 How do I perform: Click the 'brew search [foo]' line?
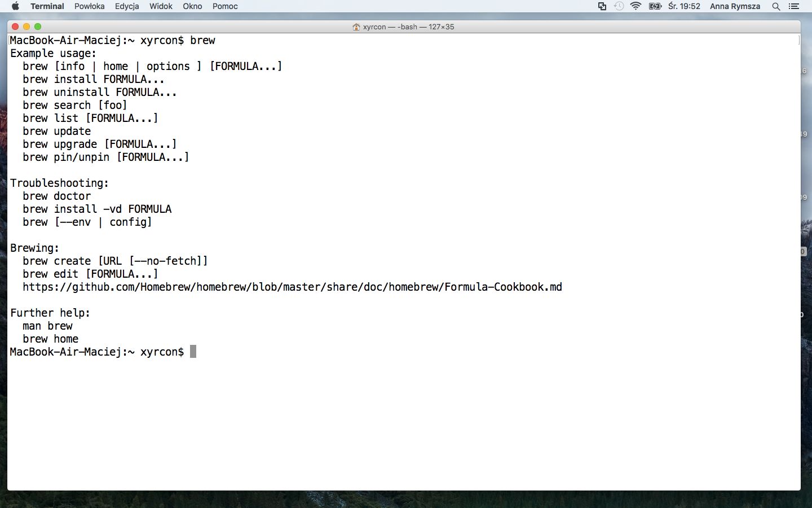click(x=75, y=105)
